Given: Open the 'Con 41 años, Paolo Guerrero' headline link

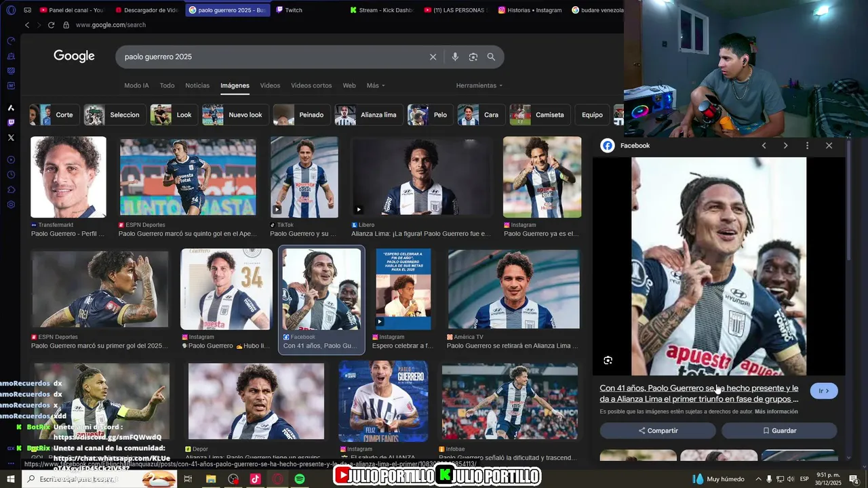Looking at the screenshot, I should [x=699, y=394].
